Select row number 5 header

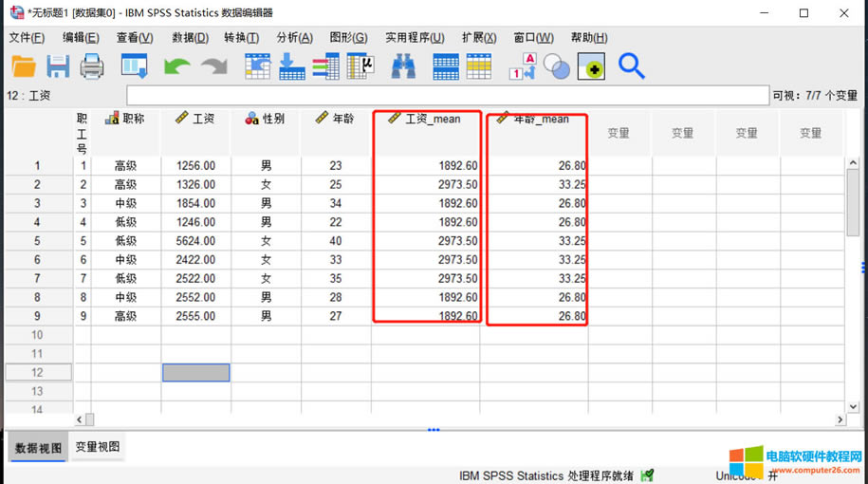pyautogui.click(x=38, y=241)
